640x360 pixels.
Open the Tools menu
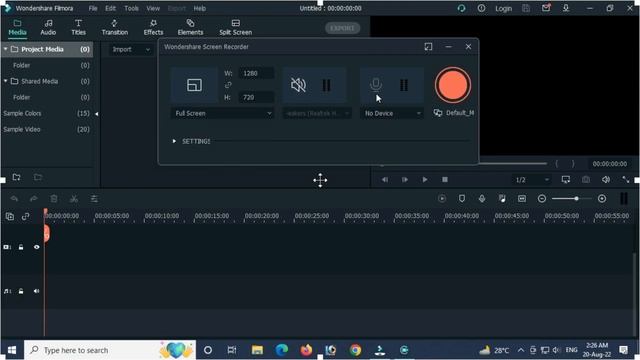click(x=131, y=8)
